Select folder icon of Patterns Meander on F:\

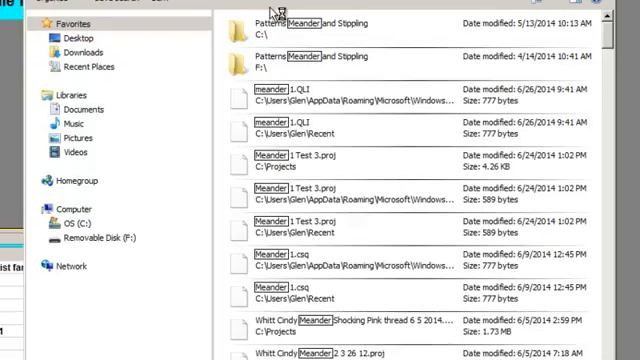click(x=238, y=64)
